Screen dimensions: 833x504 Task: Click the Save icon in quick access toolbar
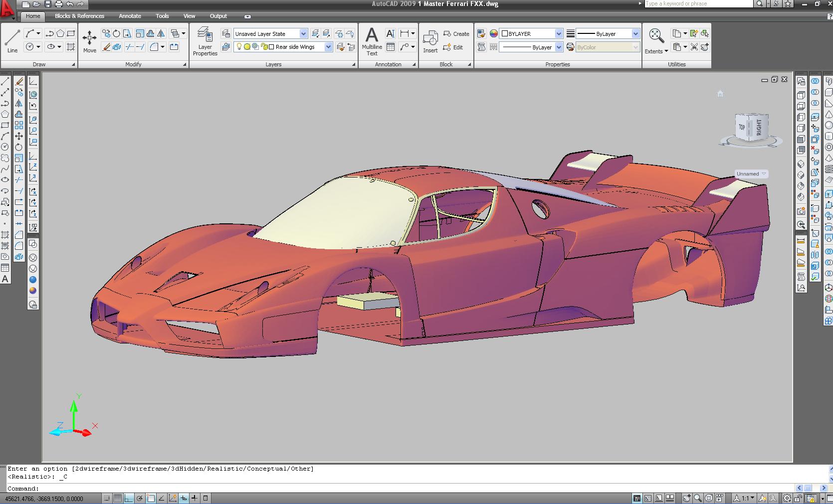pos(48,4)
